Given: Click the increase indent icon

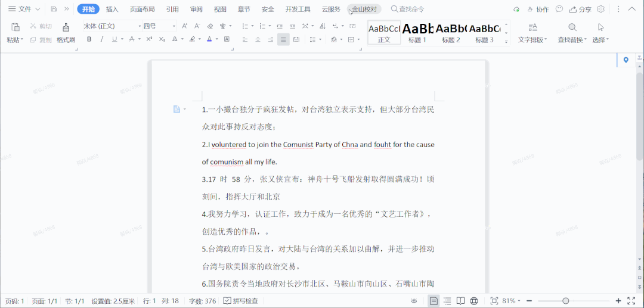Looking at the screenshot, I should [x=292, y=26].
